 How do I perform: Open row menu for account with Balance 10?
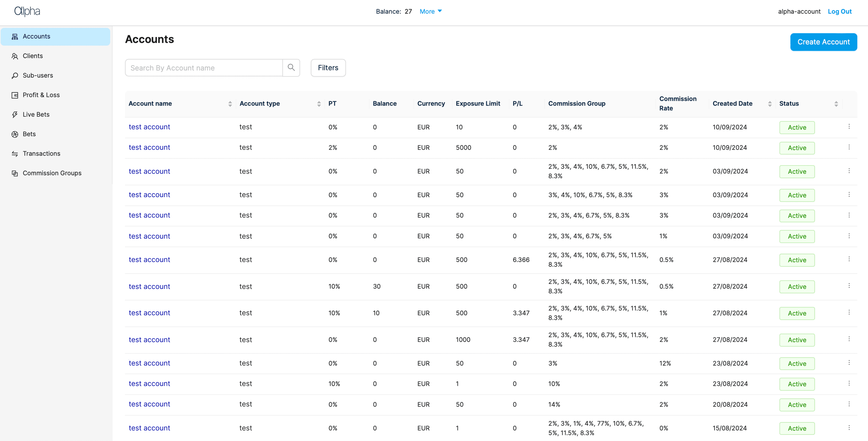(849, 312)
